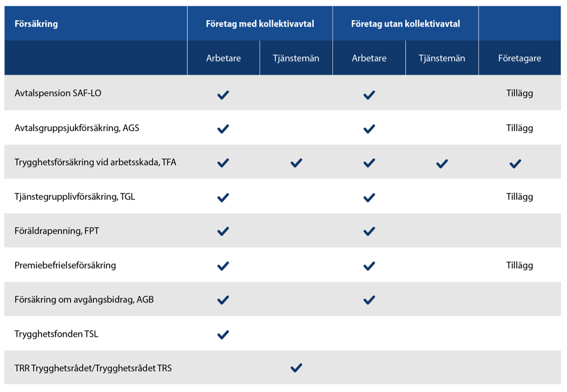Click Tillägg in the Avtalspension SAF-LO row

click(519, 93)
